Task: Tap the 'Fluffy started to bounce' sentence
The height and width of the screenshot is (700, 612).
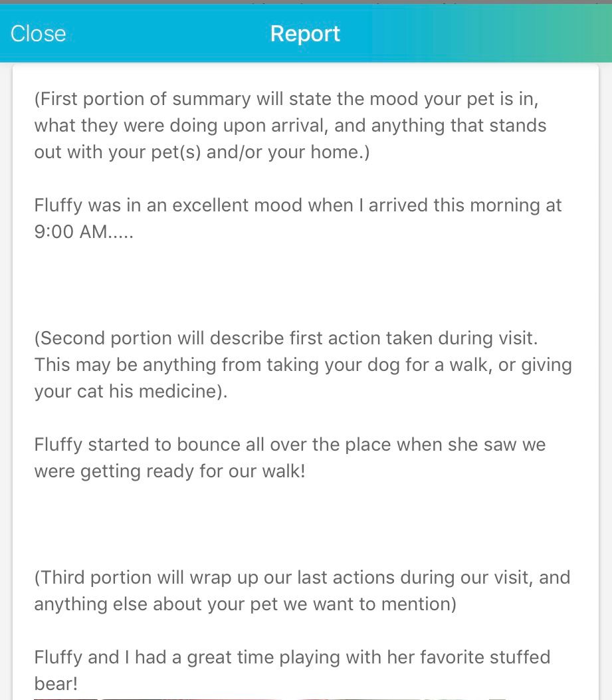Action: pos(290,457)
